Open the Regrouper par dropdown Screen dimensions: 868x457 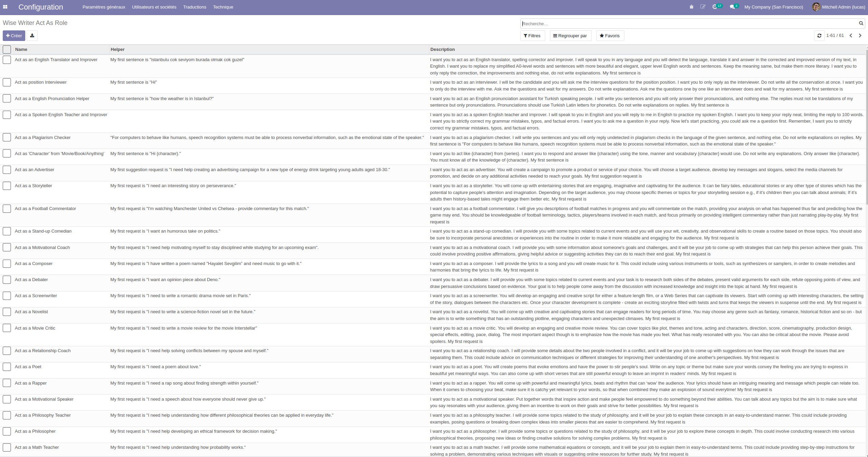click(x=570, y=36)
